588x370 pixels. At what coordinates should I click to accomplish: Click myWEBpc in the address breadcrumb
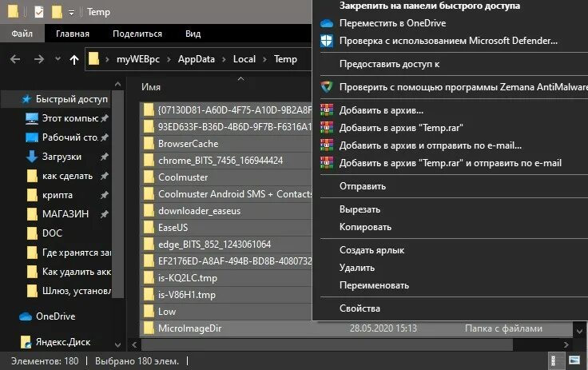pyautogui.click(x=138, y=59)
